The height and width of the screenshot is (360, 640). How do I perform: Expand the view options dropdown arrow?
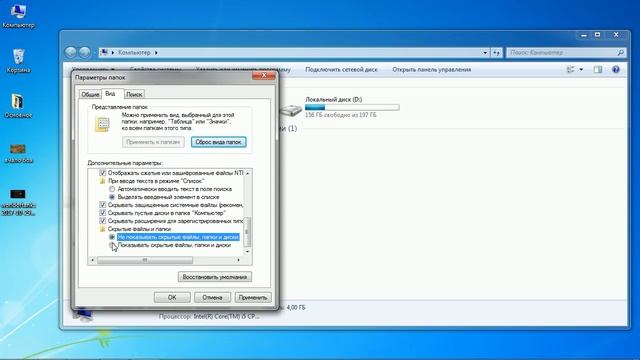coord(581,70)
